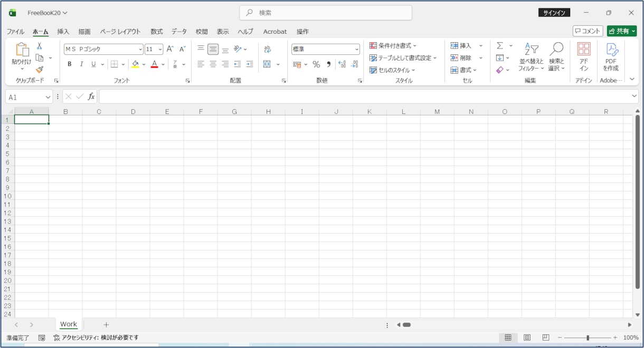This screenshot has width=644, height=348.
Task: Apply percent style to cell
Action: (316, 64)
